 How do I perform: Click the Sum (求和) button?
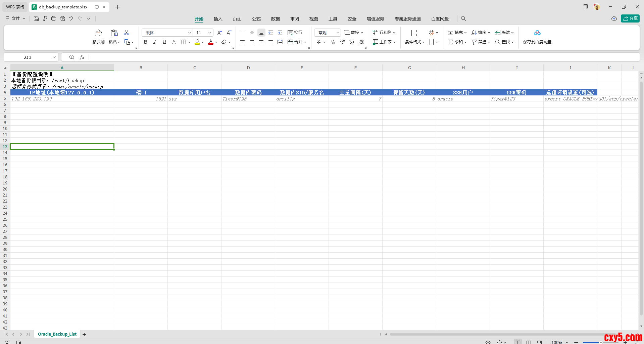tap(457, 42)
